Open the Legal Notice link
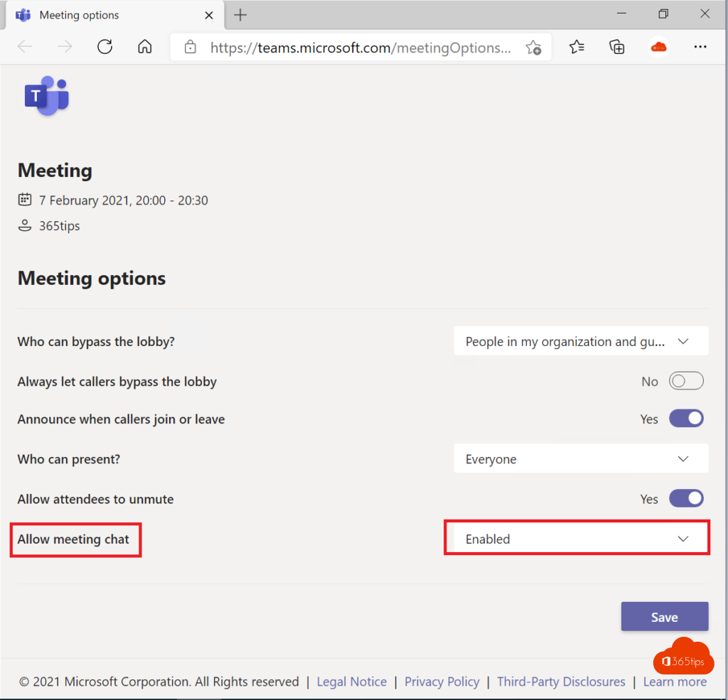 pyautogui.click(x=351, y=681)
